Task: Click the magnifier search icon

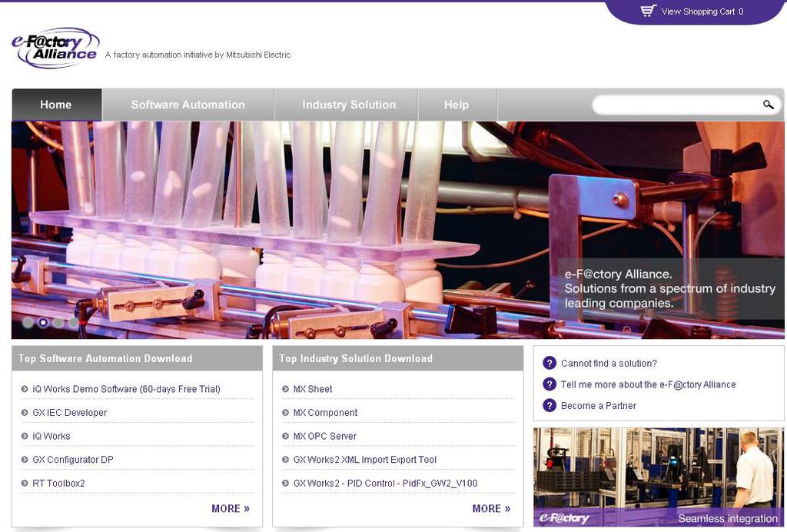Action: [769, 105]
